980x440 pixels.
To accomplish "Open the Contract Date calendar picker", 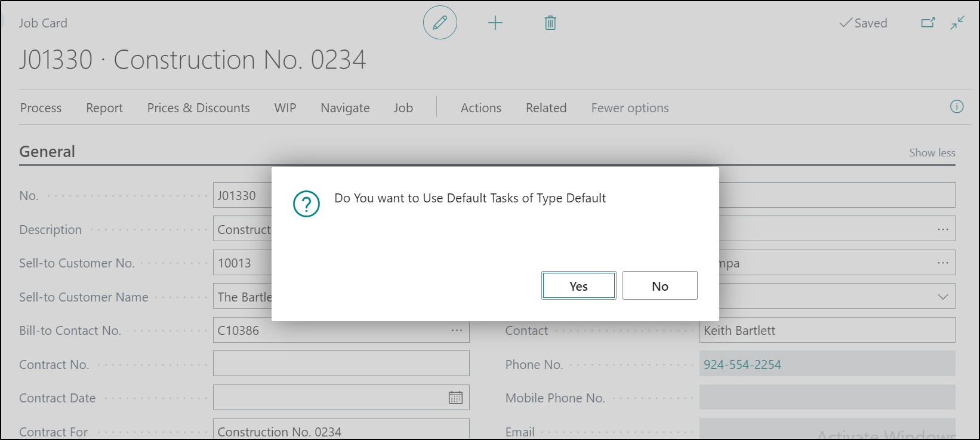I will [x=455, y=398].
